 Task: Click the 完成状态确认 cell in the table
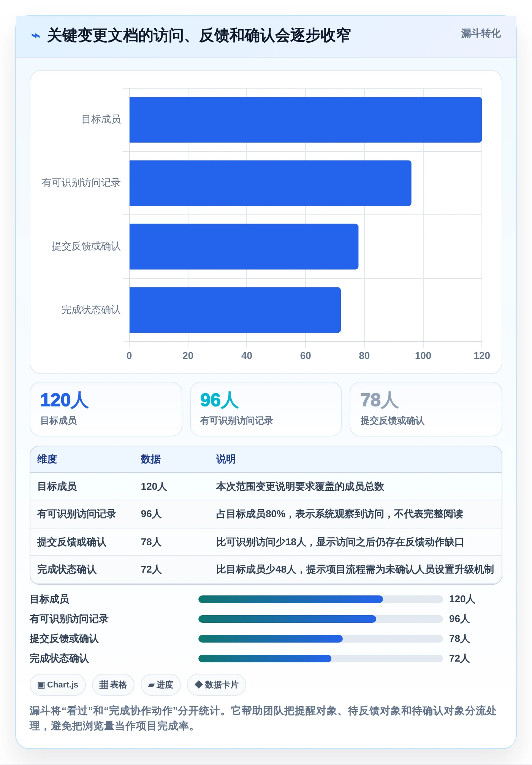coord(67,569)
